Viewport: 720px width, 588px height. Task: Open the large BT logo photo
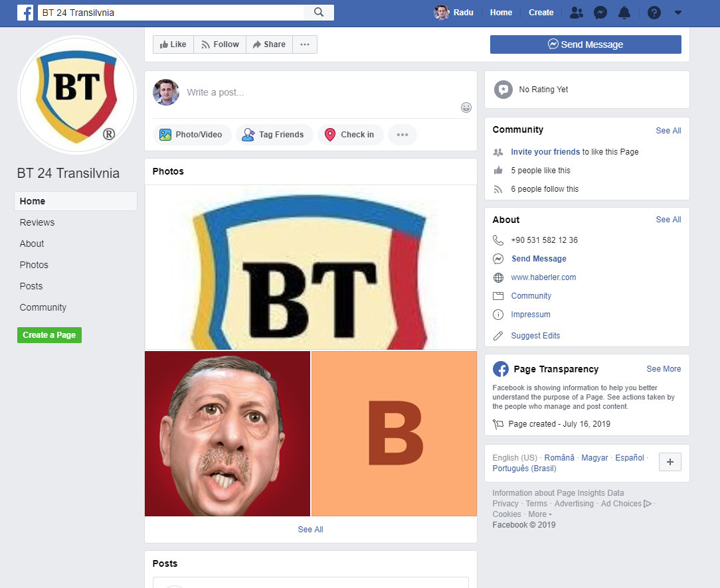pos(311,267)
